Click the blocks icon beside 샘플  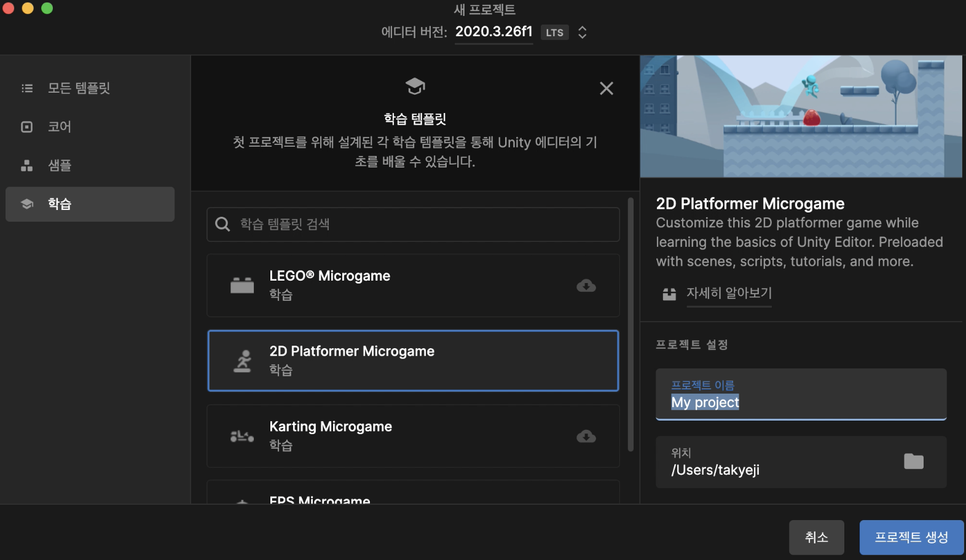coord(27,165)
